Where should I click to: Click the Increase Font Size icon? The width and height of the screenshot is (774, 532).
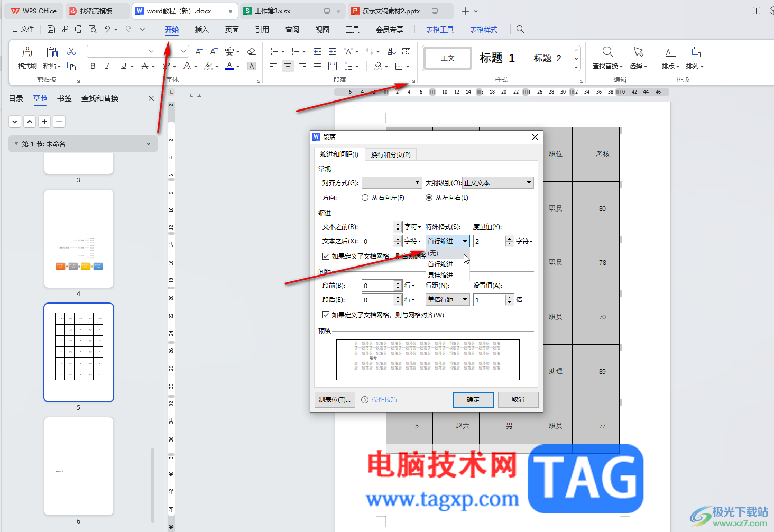199,51
